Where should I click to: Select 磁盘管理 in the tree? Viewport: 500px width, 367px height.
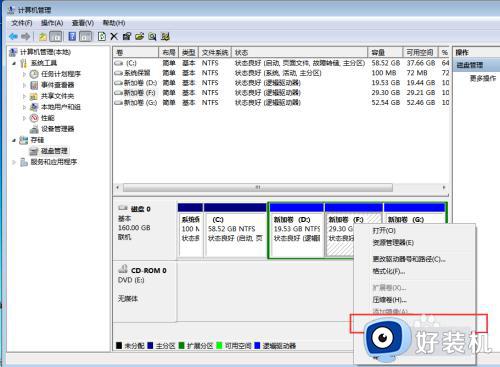tap(54, 151)
